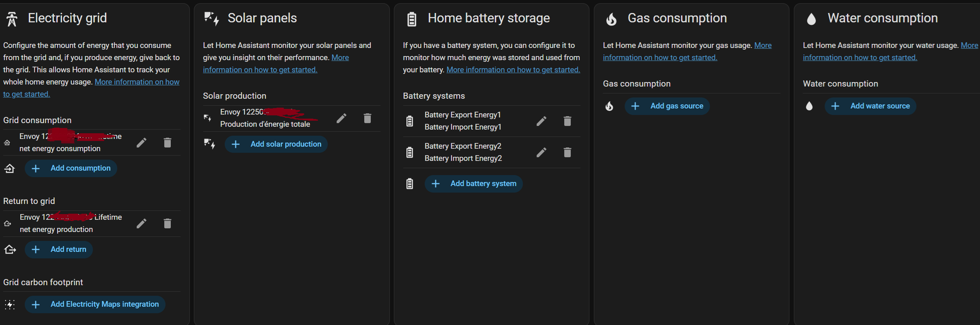The image size is (980, 325).
Task: Edit the Return to grid entry
Action: pyautogui.click(x=141, y=223)
